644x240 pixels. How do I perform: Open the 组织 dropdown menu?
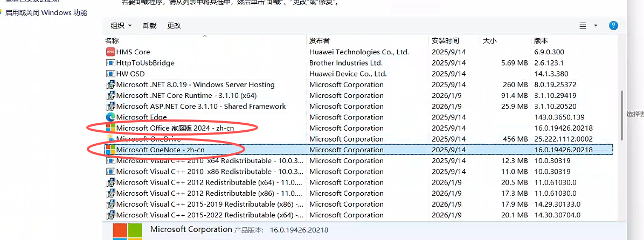pos(121,25)
